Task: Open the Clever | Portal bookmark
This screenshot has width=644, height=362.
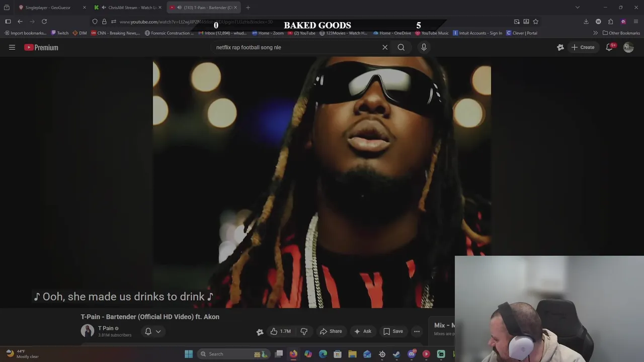Action: (x=522, y=33)
